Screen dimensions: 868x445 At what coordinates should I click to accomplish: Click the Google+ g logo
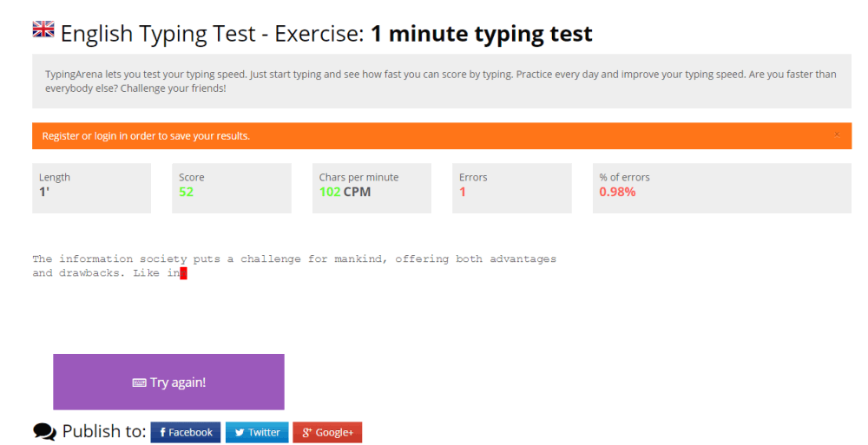(x=306, y=432)
